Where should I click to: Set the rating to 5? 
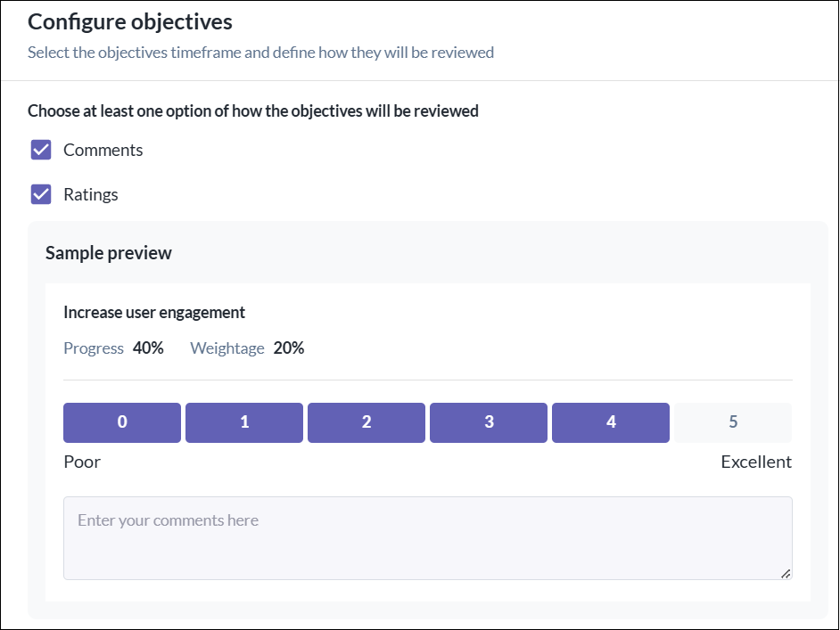[x=733, y=422]
